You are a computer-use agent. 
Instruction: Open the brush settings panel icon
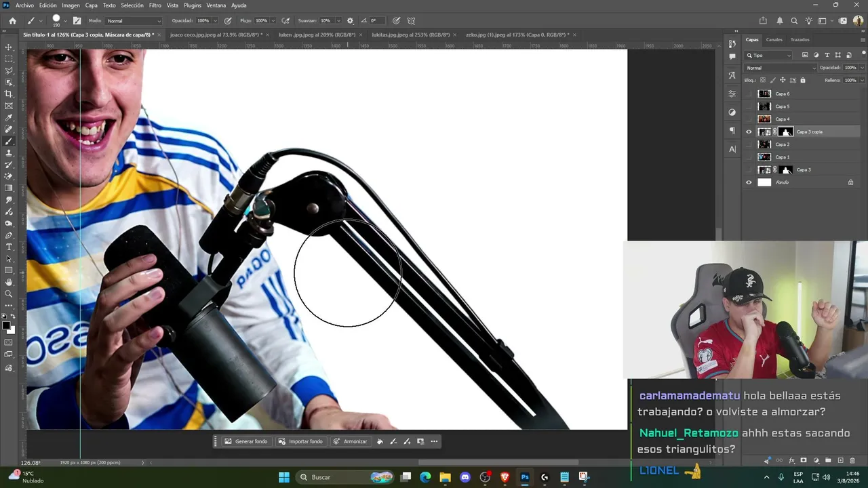pos(77,21)
